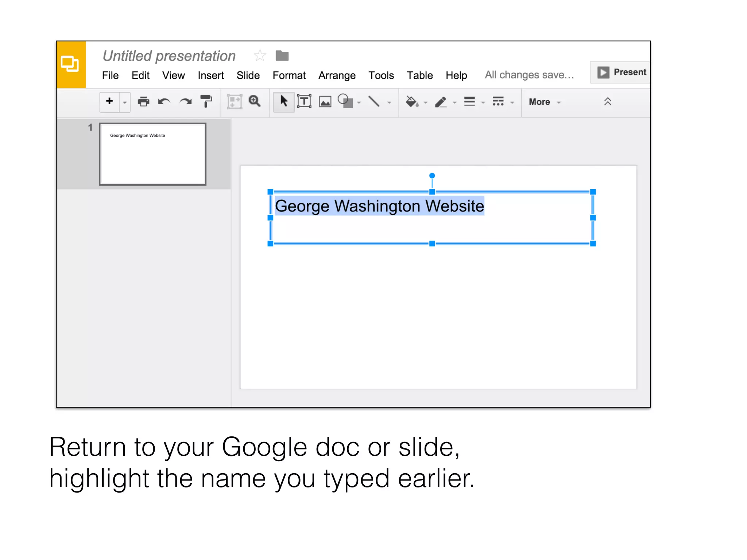Click the undo arrow icon
The width and height of the screenshot is (747, 560).
[165, 102]
